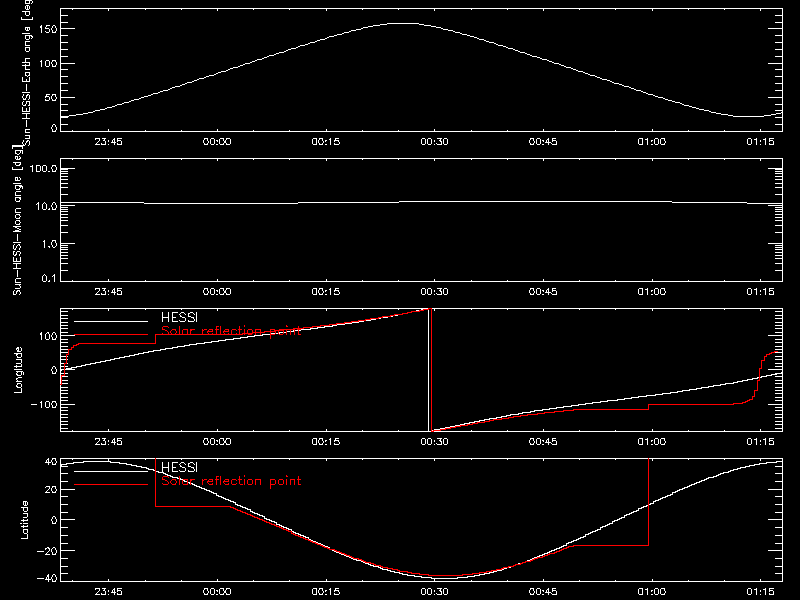Viewport: 800px width, 600px height.
Task: Click the 23:45 label under Earth angle plot
Action: coord(108,142)
